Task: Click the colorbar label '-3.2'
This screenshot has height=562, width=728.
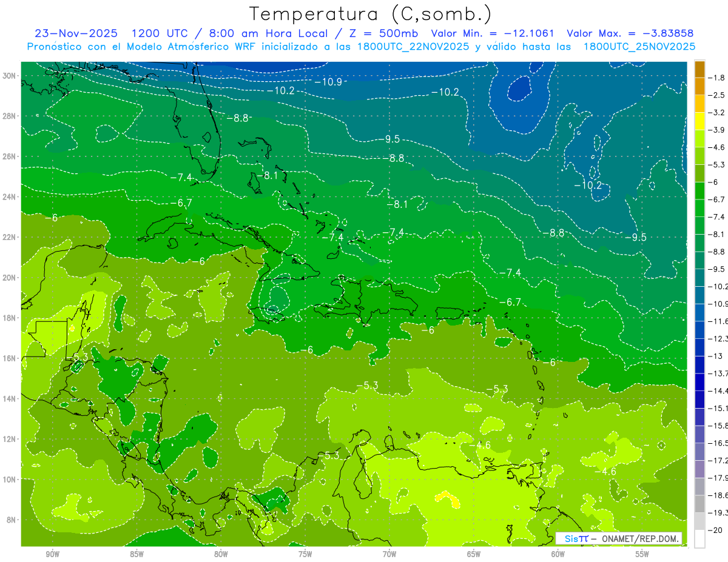Action: coord(718,113)
